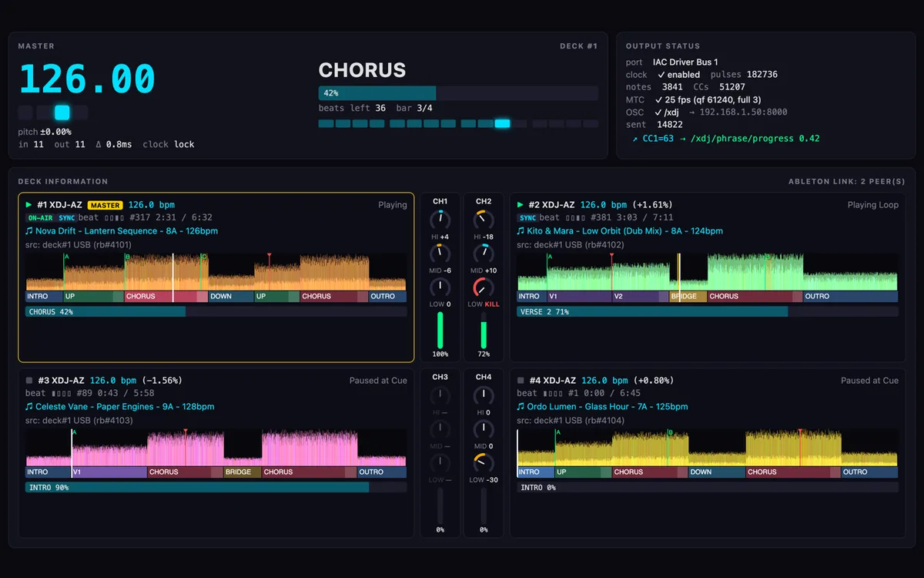Click the red CH2 LOW kill knob
The width and height of the screenshot is (924, 578).
click(484, 287)
